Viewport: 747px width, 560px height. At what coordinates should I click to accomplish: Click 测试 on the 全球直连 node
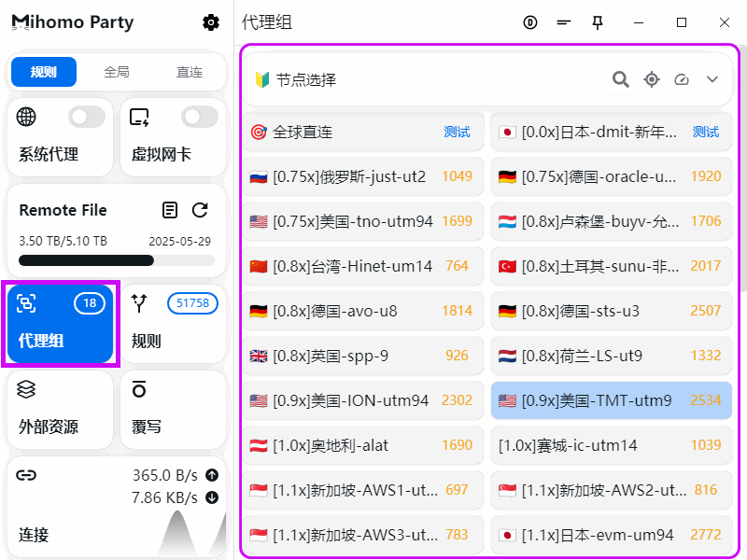tap(457, 133)
